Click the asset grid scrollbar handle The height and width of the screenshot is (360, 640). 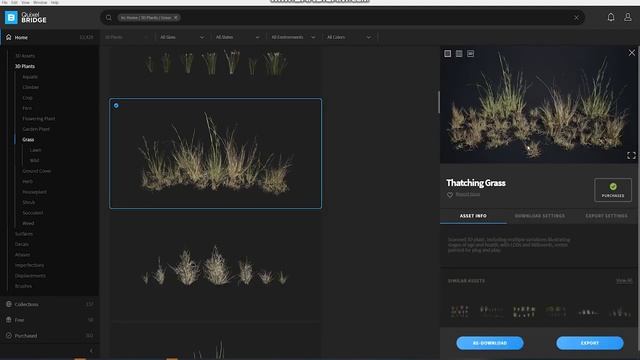tap(439, 102)
